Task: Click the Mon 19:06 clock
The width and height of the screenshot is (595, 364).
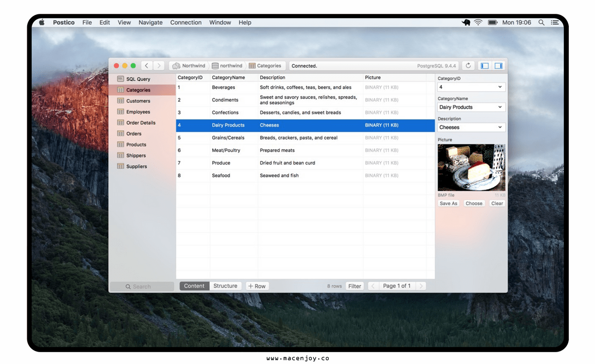Action: [517, 22]
